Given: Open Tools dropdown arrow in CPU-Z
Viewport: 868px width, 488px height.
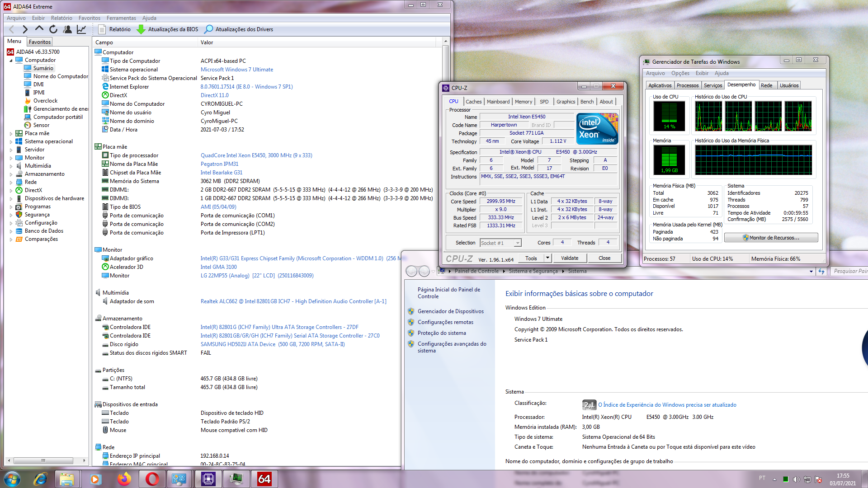Looking at the screenshot, I should tap(547, 258).
